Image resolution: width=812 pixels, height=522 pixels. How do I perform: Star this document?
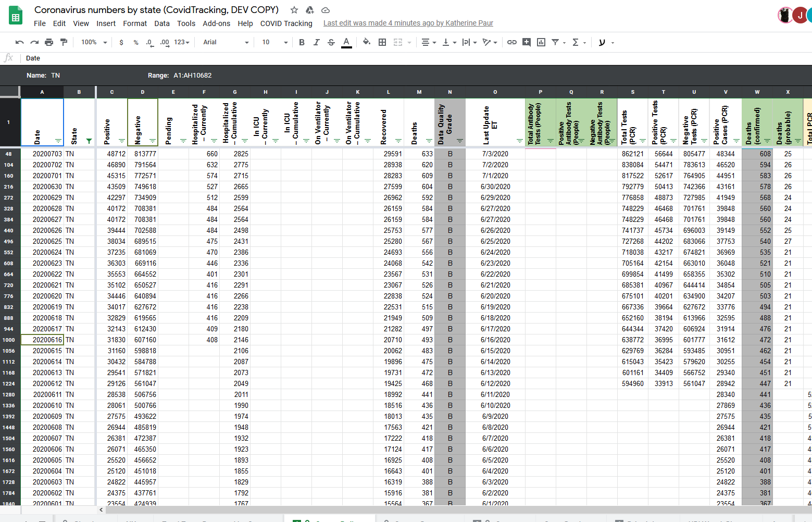(294, 10)
